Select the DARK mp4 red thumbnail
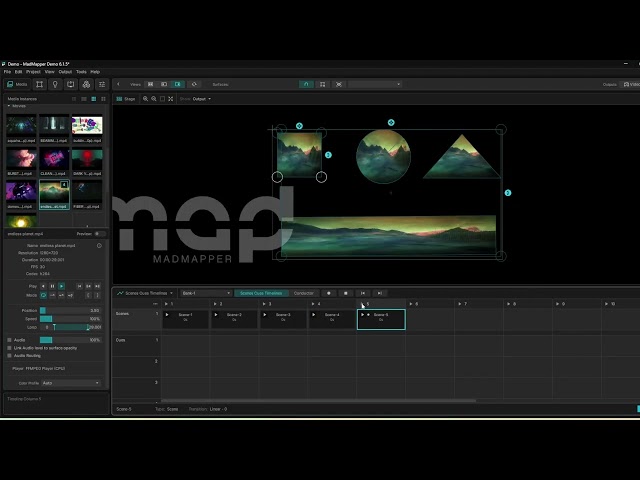 [87, 162]
